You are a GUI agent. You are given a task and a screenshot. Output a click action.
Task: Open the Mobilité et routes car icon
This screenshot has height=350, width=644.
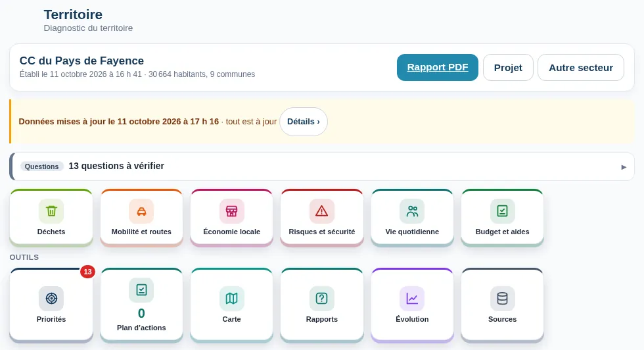(141, 211)
